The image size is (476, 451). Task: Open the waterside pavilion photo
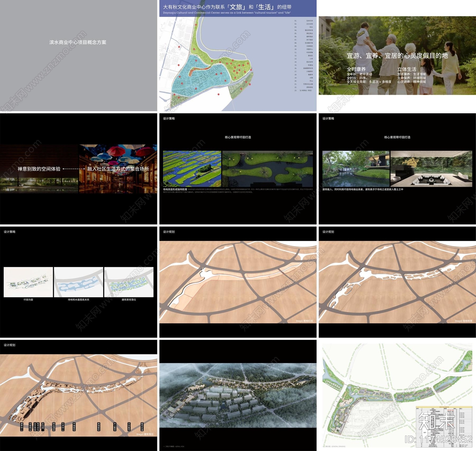click(x=356, y=169)
